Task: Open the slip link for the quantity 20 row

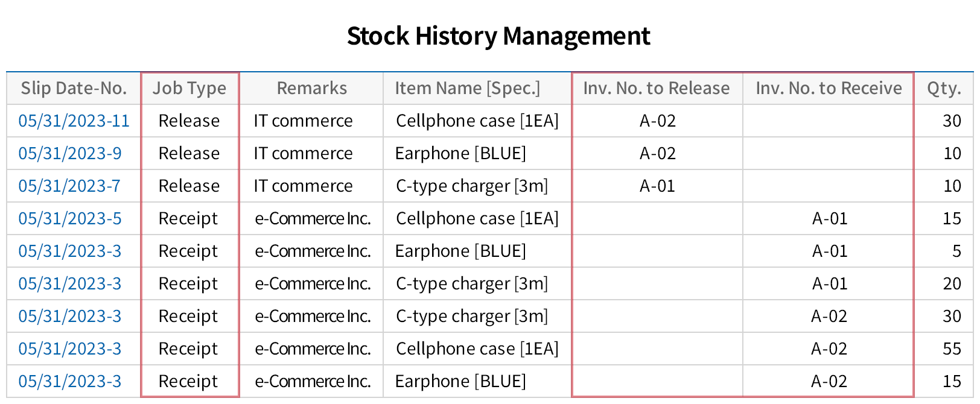Action: (x=69, y=283)
